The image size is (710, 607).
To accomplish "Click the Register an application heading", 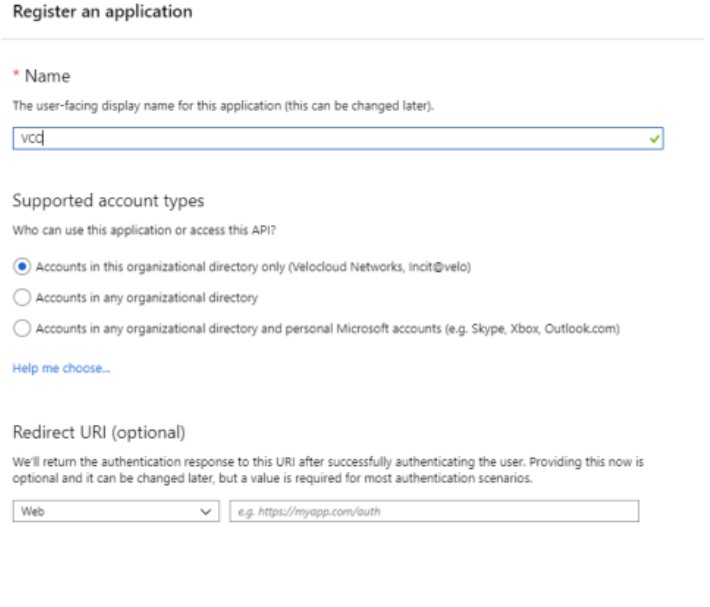I will click(102, 11).
